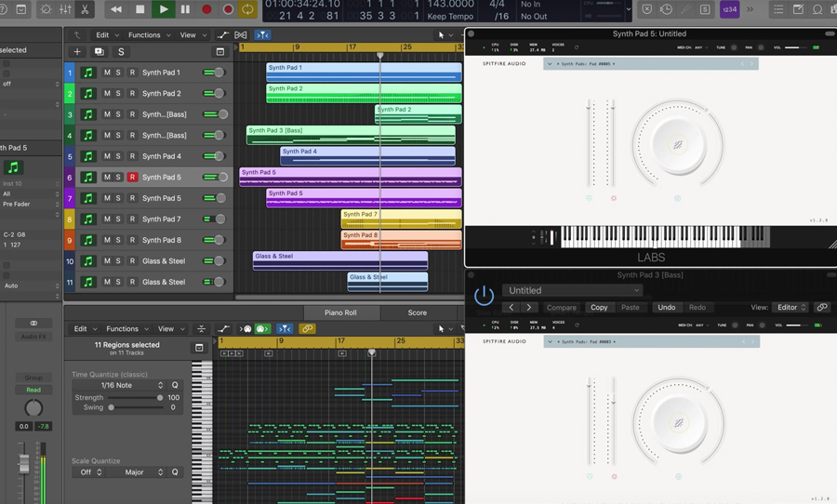Viewport: 837px width, 504px height.
Task: Mute the Synth Pad 1 track
Action: pyautogui.click(x=107, y=73)
